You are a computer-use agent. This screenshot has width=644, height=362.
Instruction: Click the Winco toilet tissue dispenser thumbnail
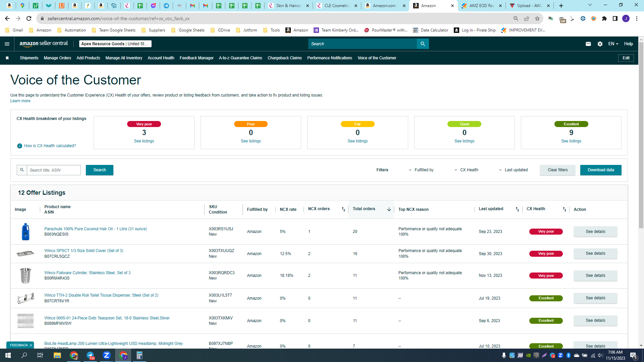25,298
